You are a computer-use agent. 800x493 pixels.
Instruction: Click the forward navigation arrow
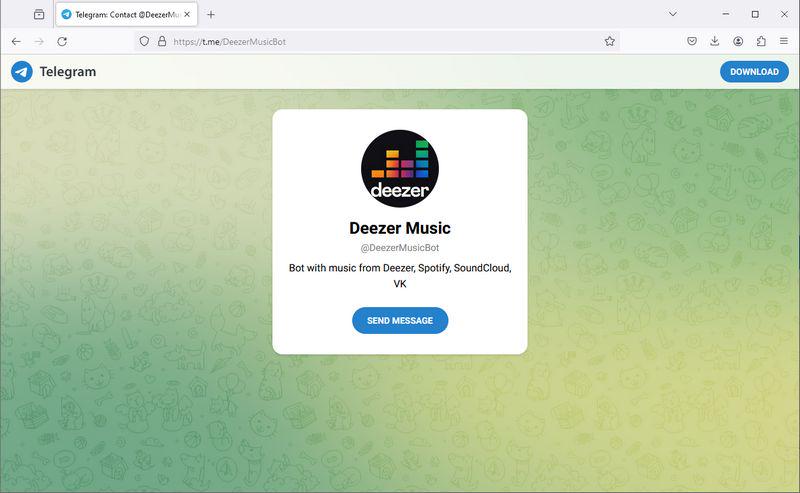click(x=39, y=41)
